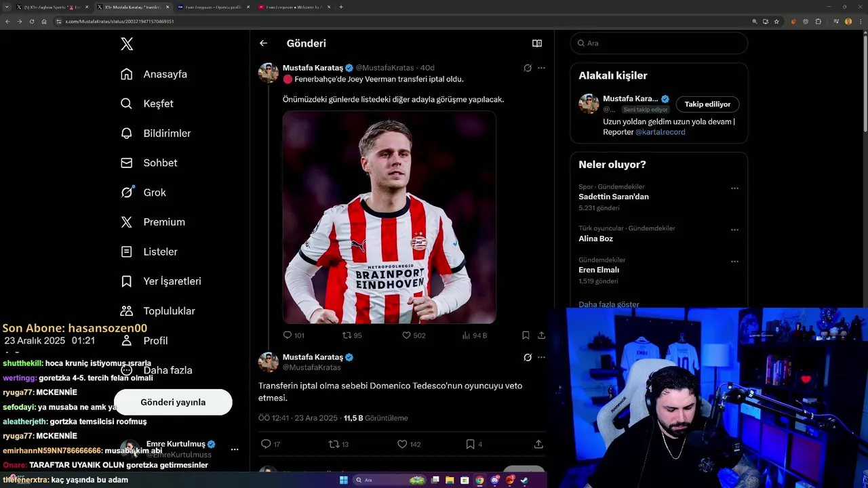Open the @MustafaKratas handle on first post
Viewport: 868px width, 488px height.
384,68
